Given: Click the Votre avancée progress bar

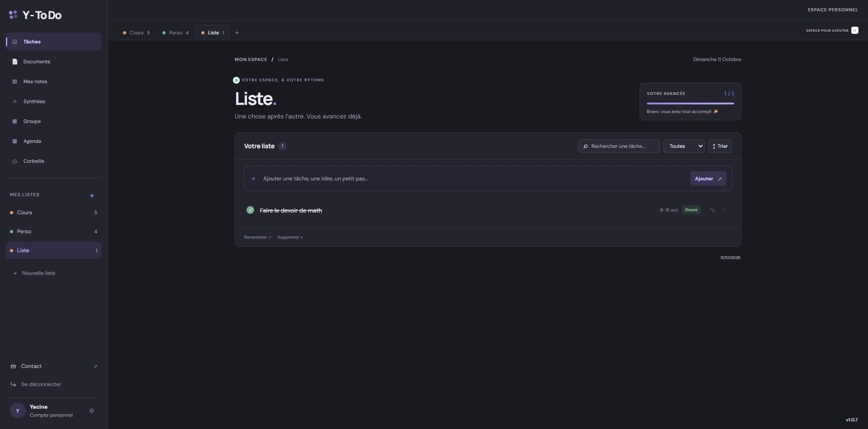Looking at the screenshot, I should pyautogui.click(x=690, y=104).
